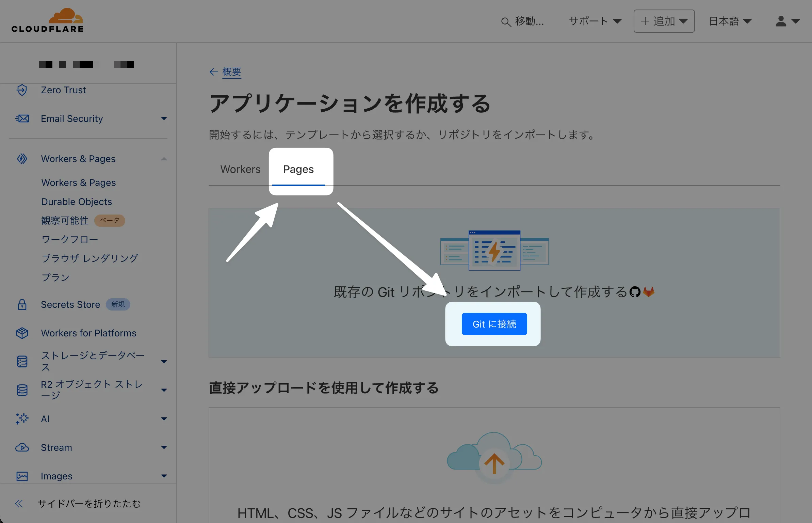812x523 pixels.
Task: Click the Secrets Store lock icon
Action: click(x=22, y=304)
